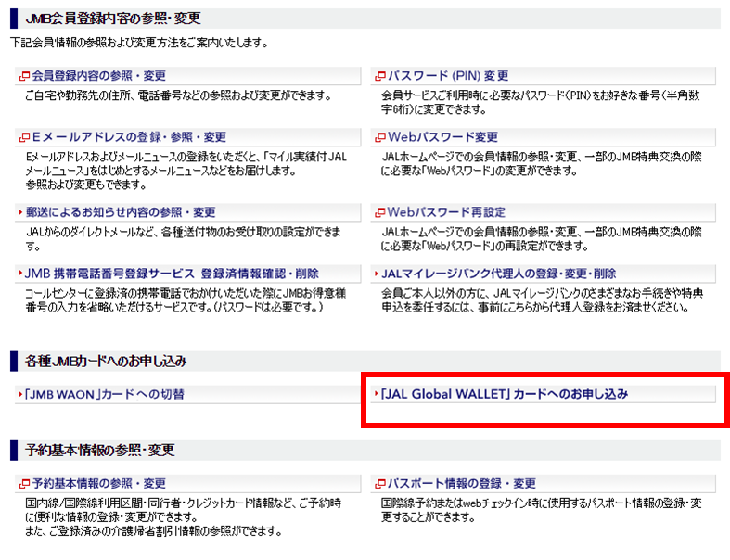Click heading 各種JMBカードへのお申し込み
This screenshot has width=730, height=560.
click(106, 361)
